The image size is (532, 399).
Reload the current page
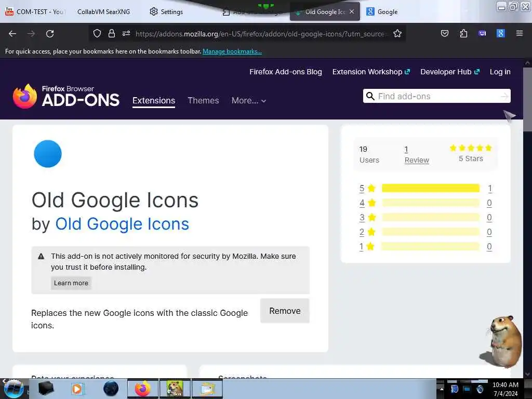[50, 34]
